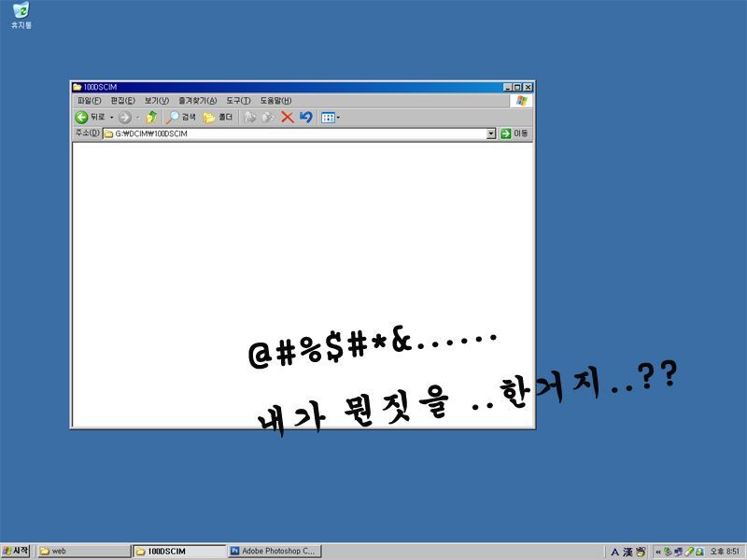Click the IME options icon beside 漢
Screen dimensions: 747x560
pos(641,552)
